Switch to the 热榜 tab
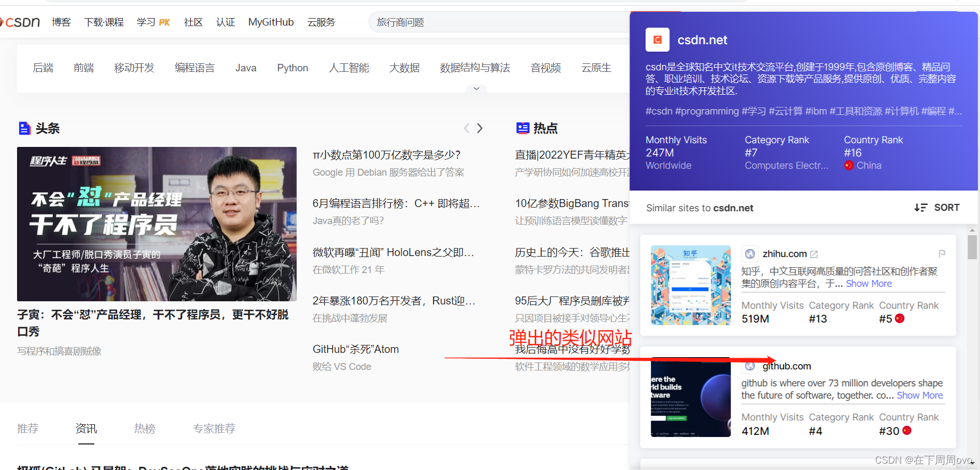 144,428
